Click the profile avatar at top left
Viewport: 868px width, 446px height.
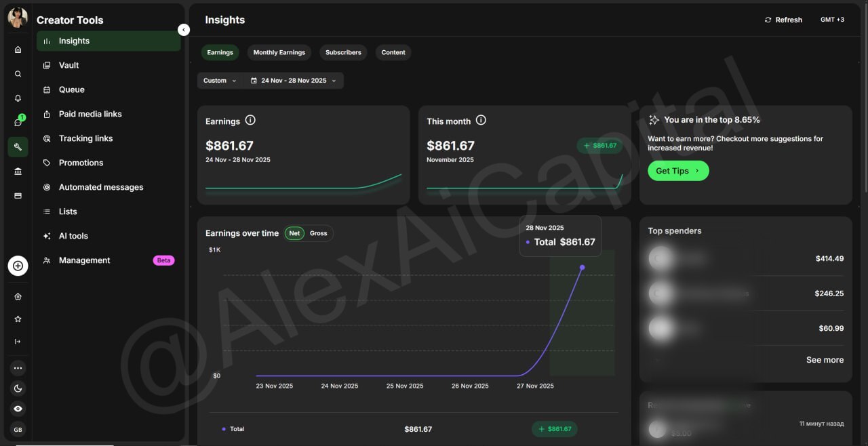(18, 18)
